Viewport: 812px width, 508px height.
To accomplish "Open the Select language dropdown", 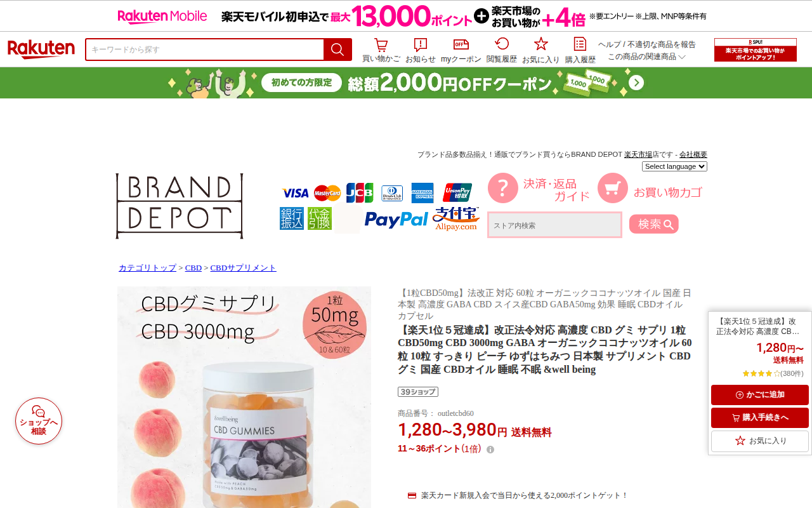I will click(674, 166).
